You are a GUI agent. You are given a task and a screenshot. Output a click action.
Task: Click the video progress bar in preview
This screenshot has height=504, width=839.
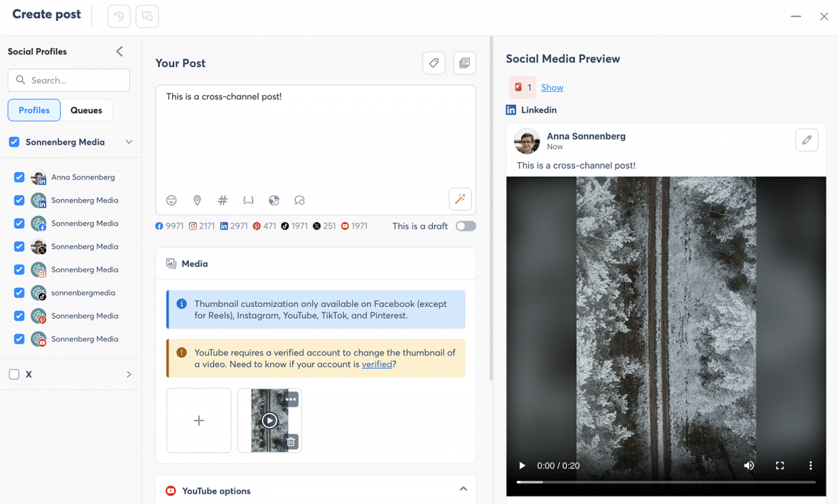point(665,482)
